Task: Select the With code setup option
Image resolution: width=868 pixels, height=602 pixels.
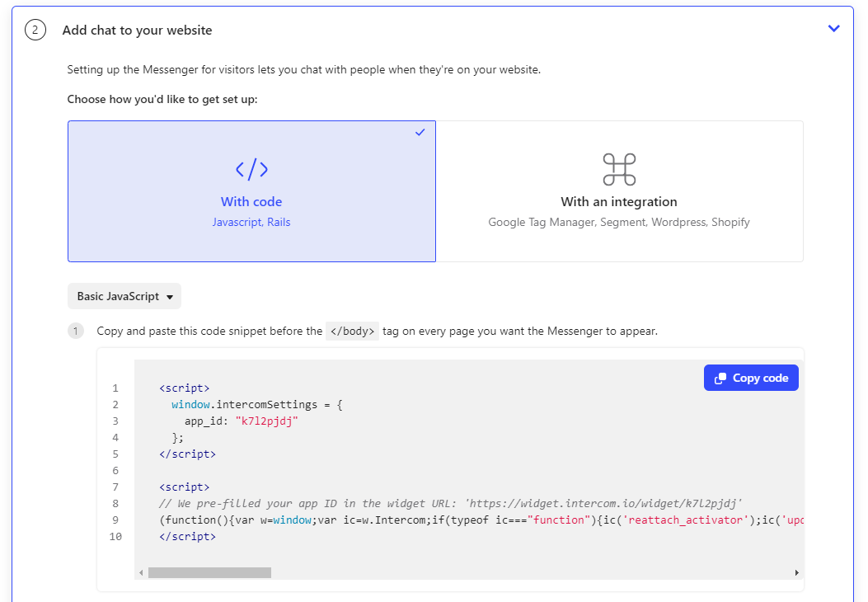Action: [x=251, y=191]
